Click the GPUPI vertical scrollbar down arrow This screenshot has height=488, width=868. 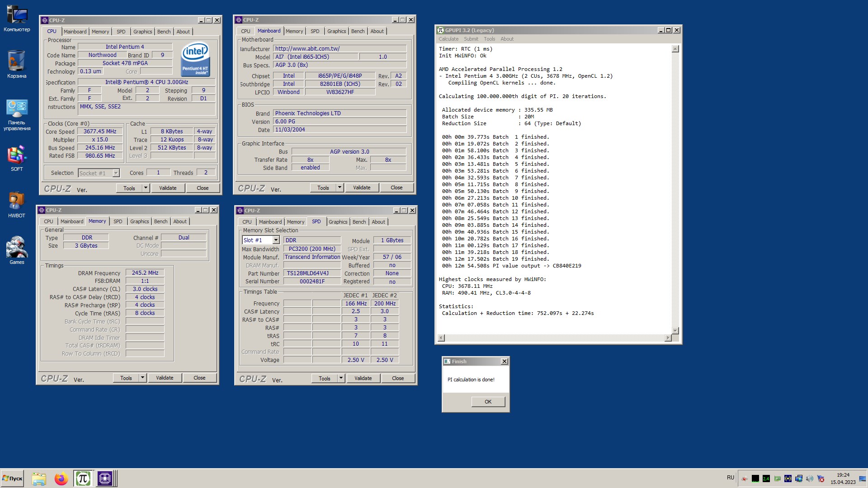click(675, 331)
